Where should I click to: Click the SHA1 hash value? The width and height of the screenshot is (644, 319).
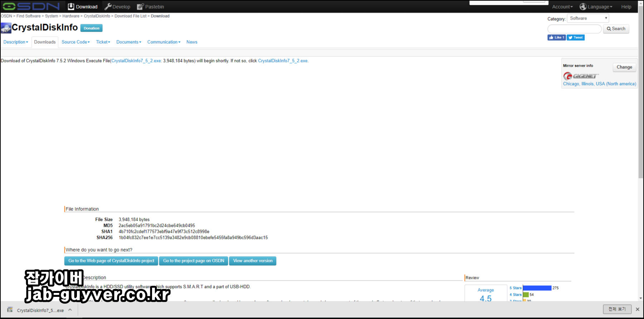(x=164, y=231)
